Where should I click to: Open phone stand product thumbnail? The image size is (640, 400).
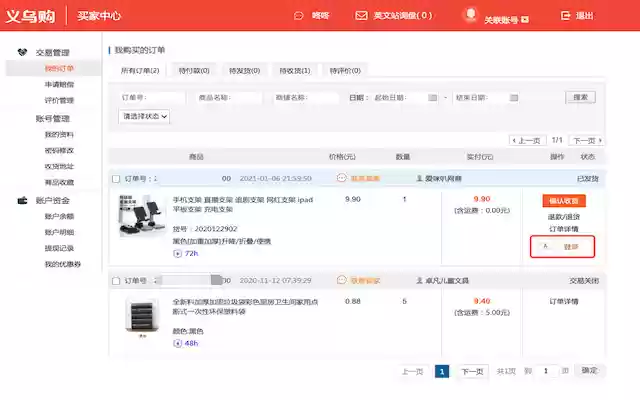coord(141,216)
